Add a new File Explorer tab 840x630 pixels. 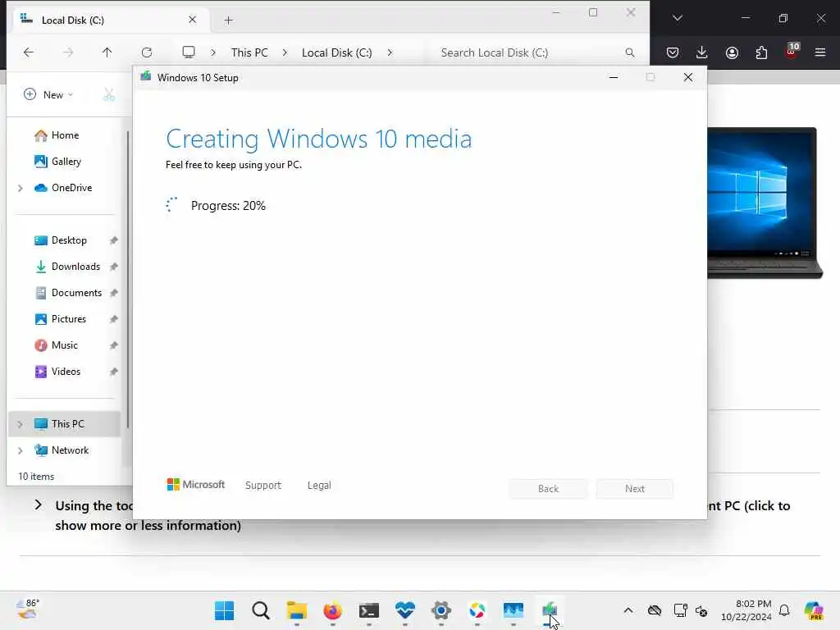tap(228, 21)
